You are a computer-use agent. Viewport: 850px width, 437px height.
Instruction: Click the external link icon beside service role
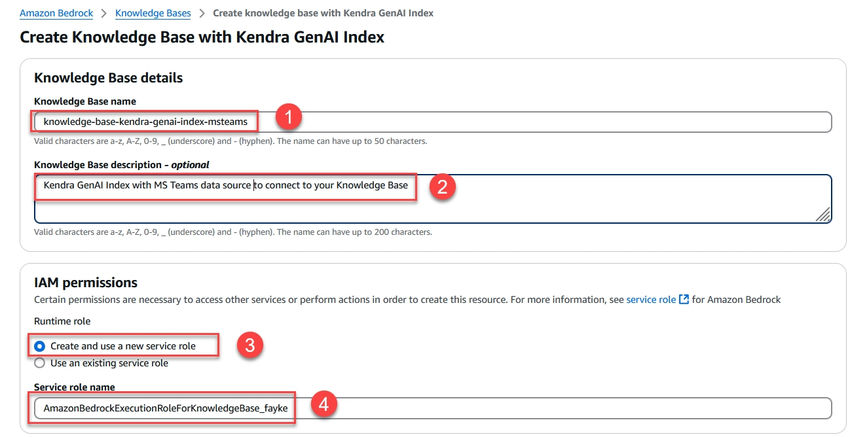pos(684,299)
